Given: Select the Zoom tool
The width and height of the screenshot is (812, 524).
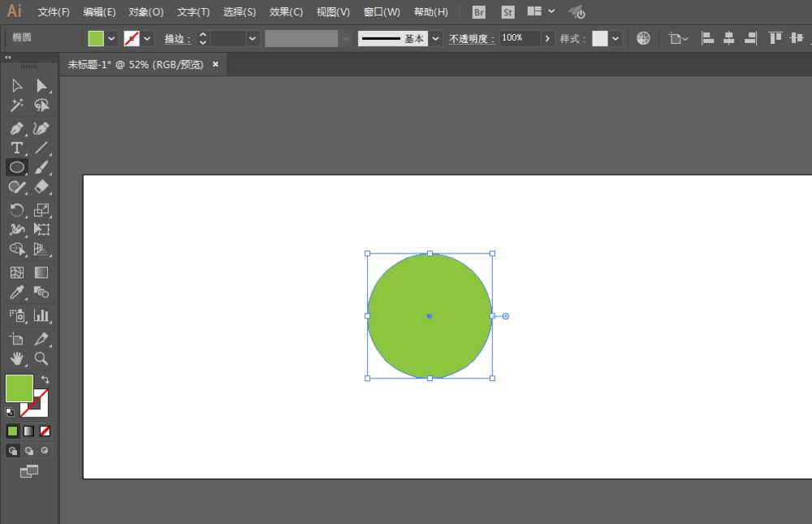Looking at the screenshot, I should coord(41,357).
